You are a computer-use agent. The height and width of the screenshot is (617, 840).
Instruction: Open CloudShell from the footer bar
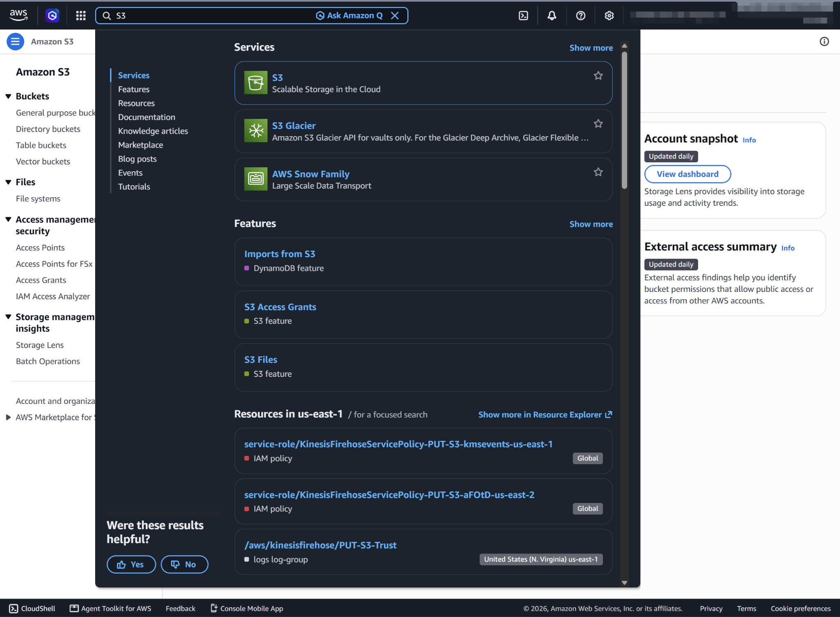click(x=32, y=608)
